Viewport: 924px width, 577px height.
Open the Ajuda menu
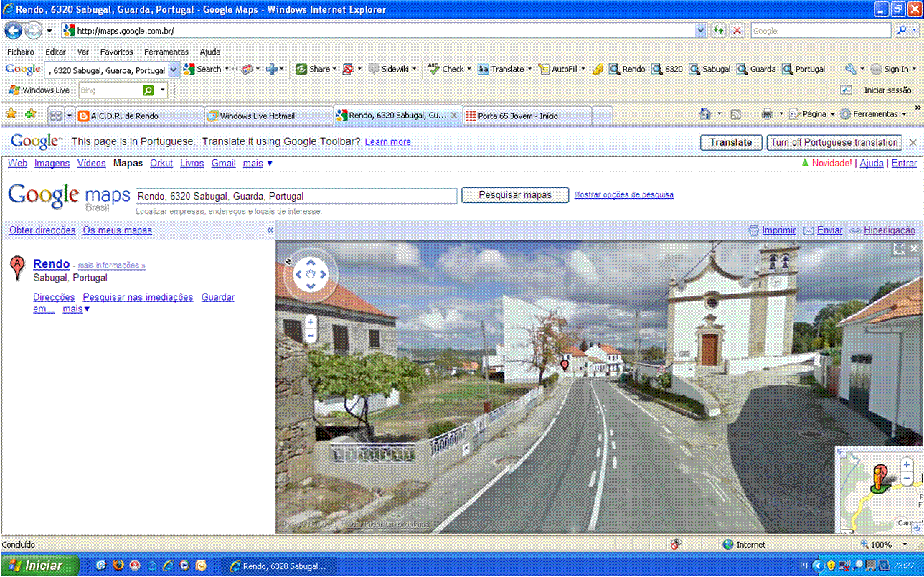[x=210, y=52]
